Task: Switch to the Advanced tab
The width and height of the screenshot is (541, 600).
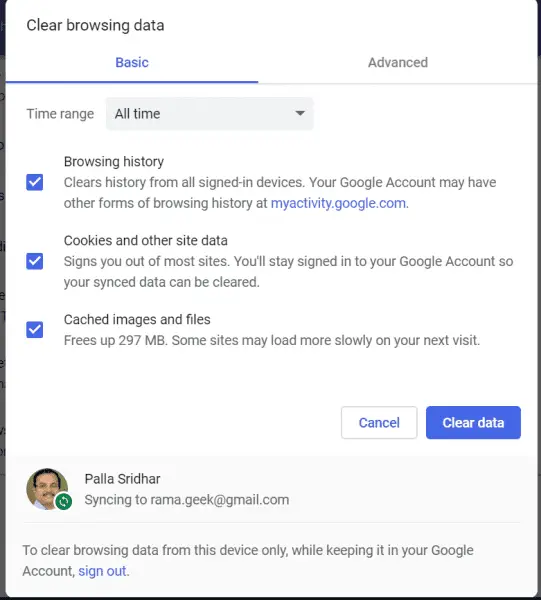Action: 398,62
